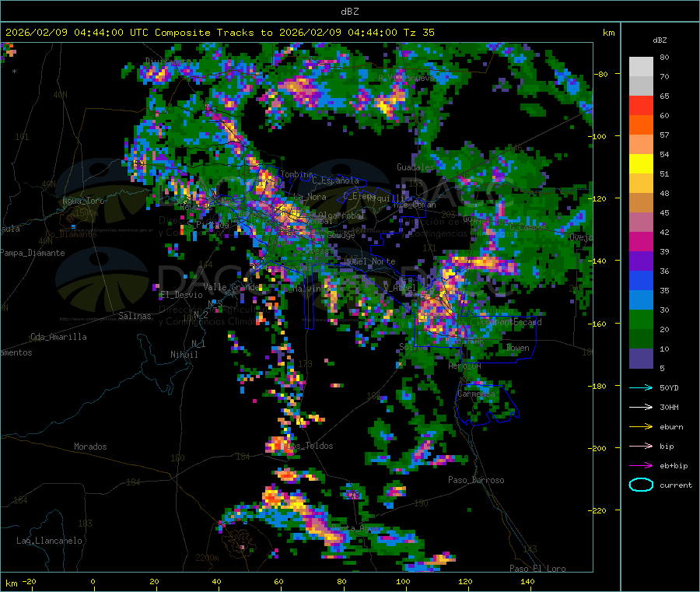Click the Divisadero map label
700x592 pixels.
[168, 61]
